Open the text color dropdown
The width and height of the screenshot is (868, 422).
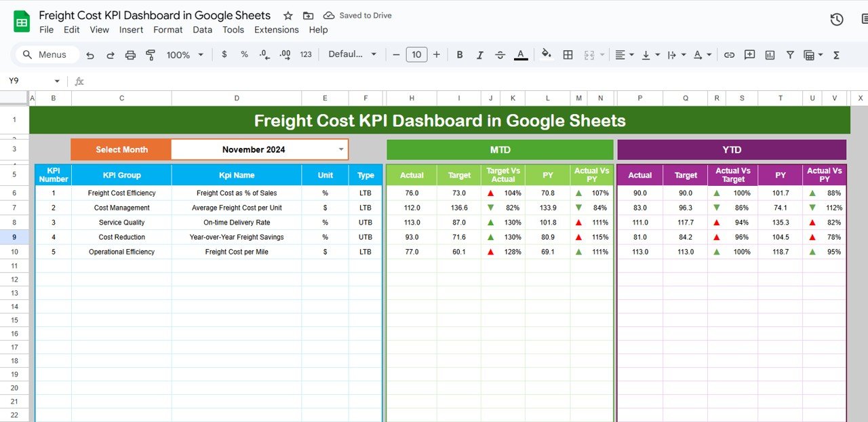pyautogui.click(x=521, y=54)
